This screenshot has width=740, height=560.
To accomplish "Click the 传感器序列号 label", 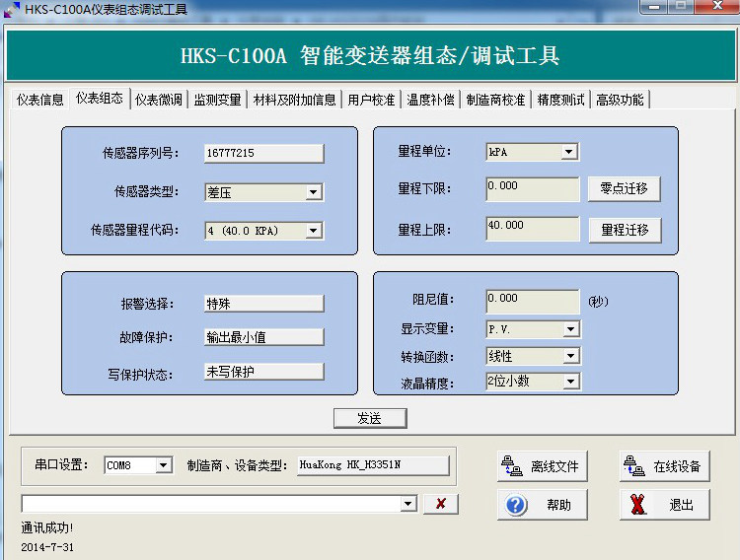I will (141, 153).
